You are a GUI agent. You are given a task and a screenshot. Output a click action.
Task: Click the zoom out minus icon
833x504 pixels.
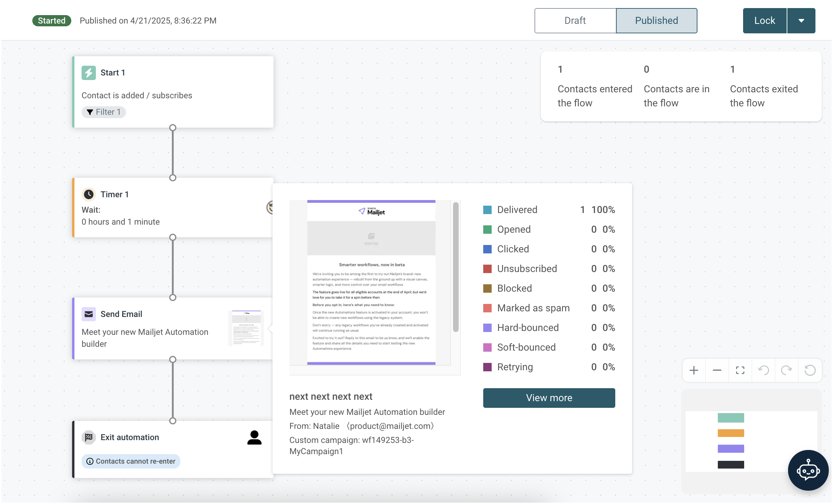click(x=717, y=370)
